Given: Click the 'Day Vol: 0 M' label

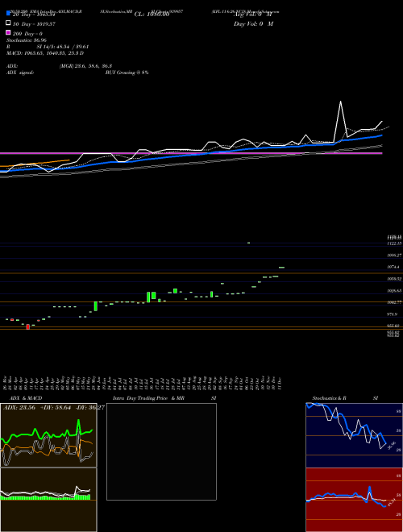Looking at the screenshot, I should tap(253, 24).
